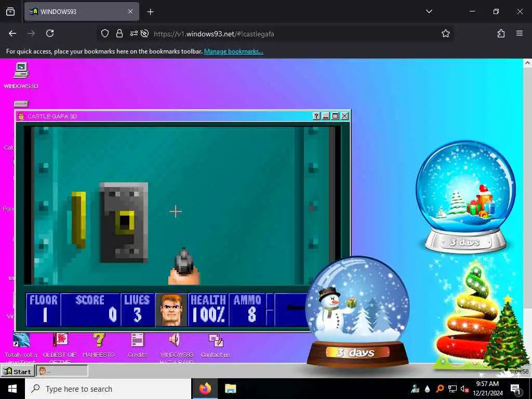Click the player face portrait in game HUD
Image resolution: width=532 pixels, height=399 pixels.
[171, 310]
